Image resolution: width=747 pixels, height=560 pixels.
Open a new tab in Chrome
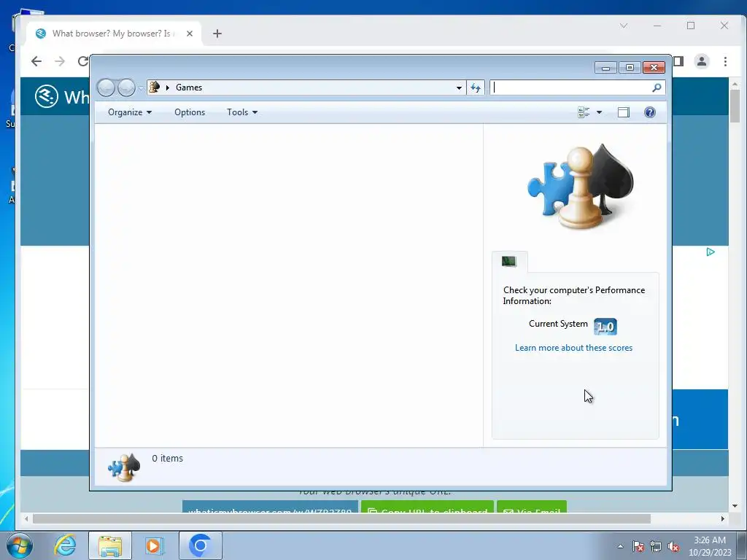217,34
